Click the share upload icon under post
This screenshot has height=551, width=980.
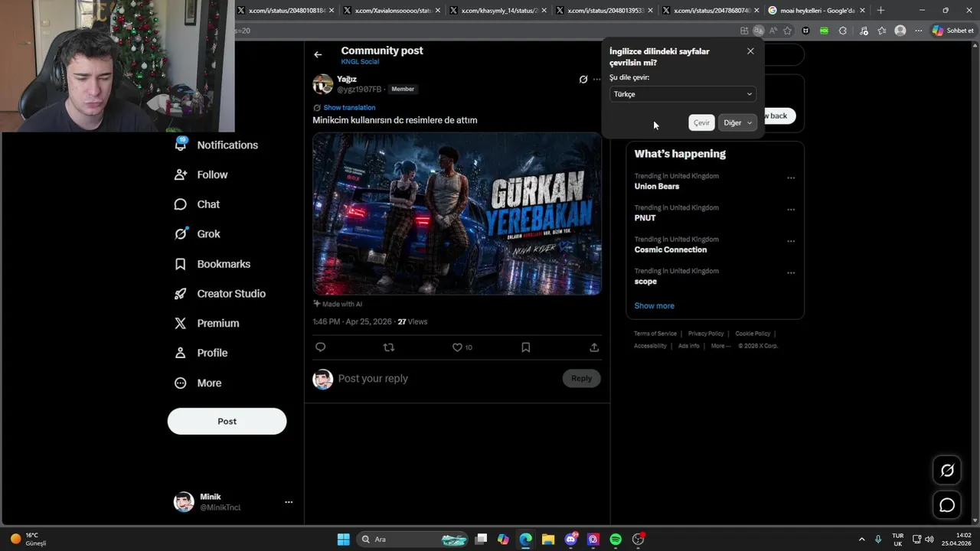pyautogui.click(x=594, y=347)
